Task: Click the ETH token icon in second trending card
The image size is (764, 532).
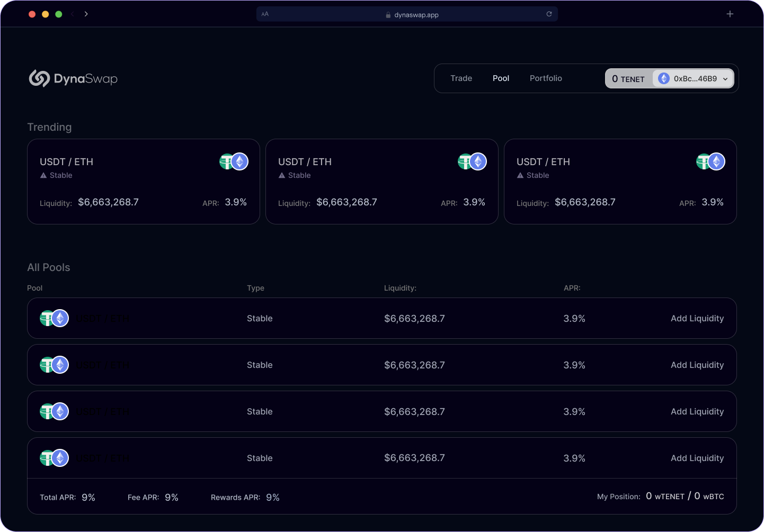Action: tap(478, 161)
